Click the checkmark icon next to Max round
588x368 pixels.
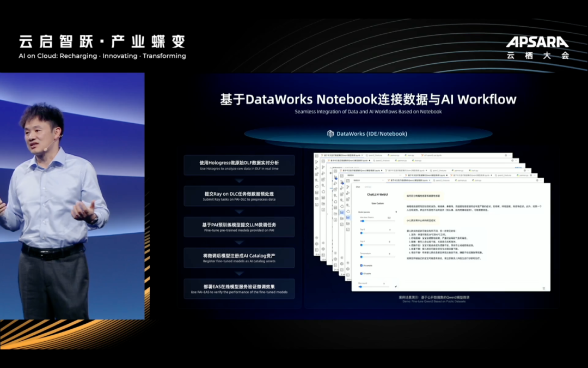[396, 287]
